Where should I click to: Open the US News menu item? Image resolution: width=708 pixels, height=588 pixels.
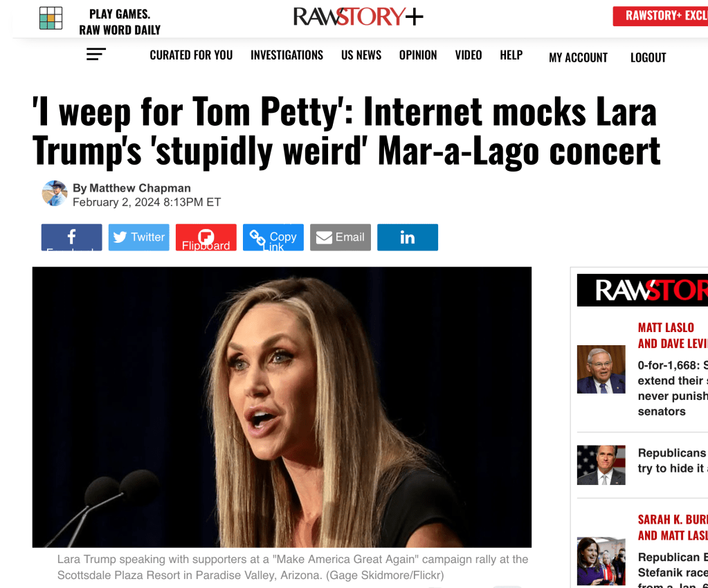[361, 55]
